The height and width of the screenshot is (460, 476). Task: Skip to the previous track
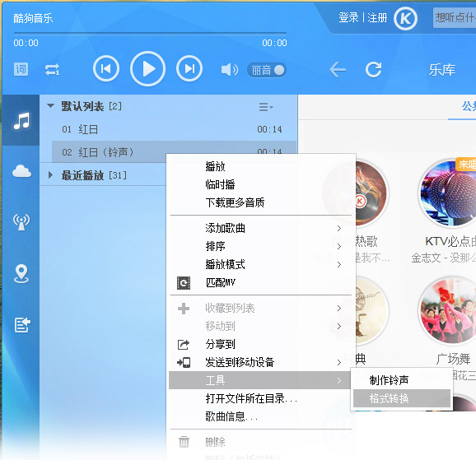point(106,69)
